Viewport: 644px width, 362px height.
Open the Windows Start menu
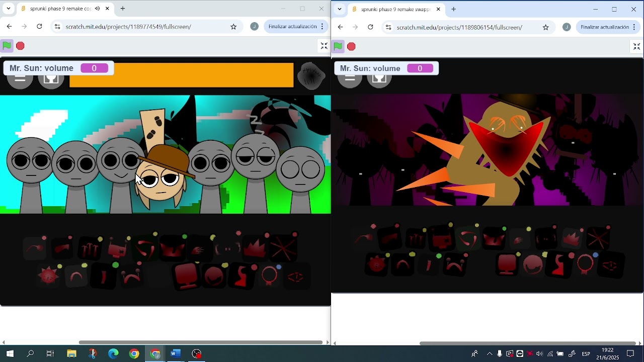[x=10, y=354]
